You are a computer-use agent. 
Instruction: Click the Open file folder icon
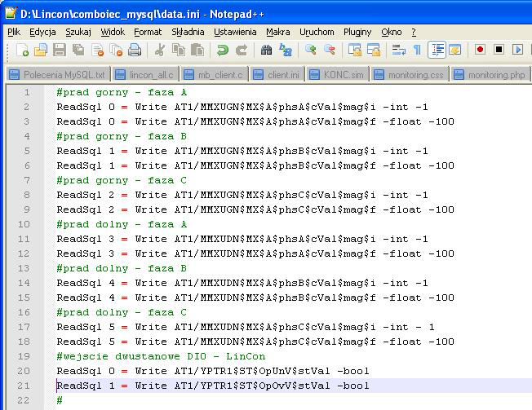(x=41, y=51)
